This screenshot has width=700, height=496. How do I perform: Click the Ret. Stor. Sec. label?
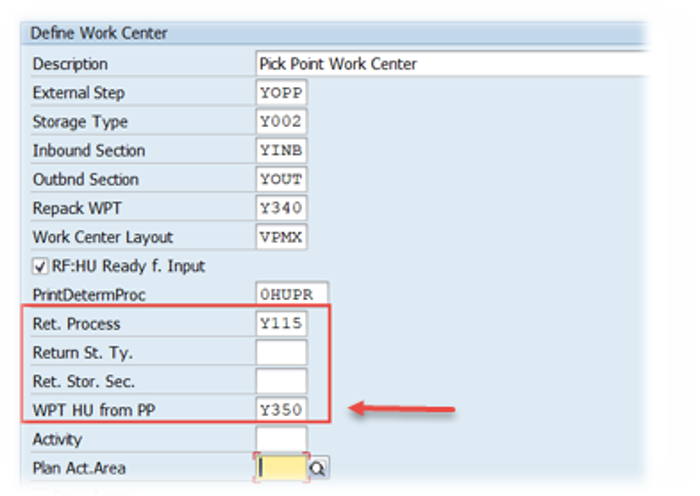[83, 382]
